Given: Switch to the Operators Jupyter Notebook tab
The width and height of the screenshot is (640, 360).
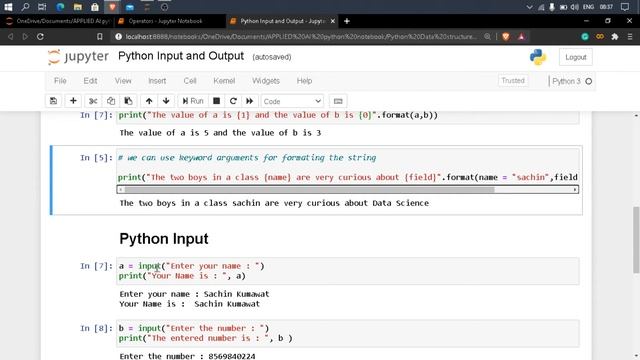Looking at the screenshot, I should pyautogui.click(x=165, y=21).
